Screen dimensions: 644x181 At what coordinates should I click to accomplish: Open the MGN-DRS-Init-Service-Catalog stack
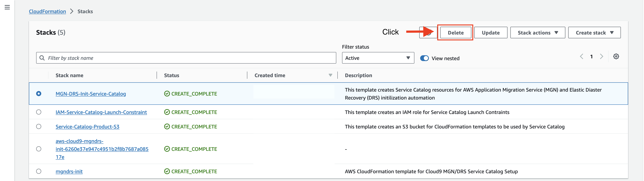(x=91, y=94)
